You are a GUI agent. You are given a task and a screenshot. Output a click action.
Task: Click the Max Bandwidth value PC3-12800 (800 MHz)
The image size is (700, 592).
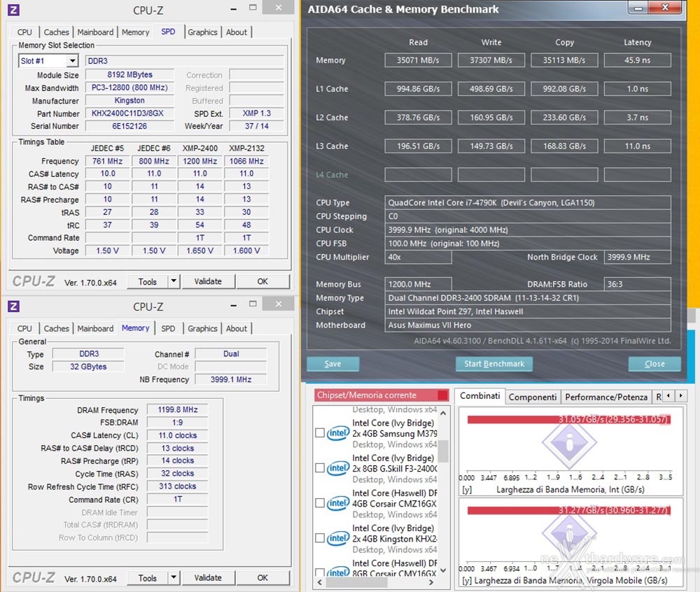(x=129, y=87)
